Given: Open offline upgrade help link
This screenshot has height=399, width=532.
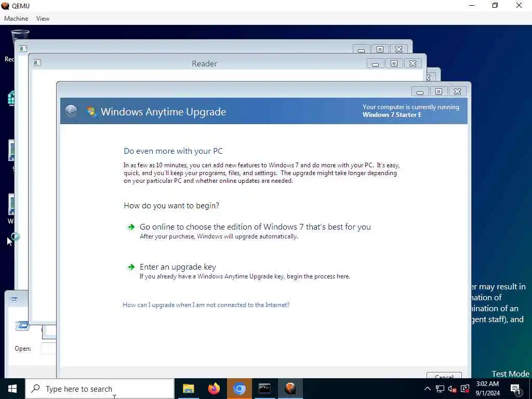Looking at the screenshot, I should 206,304.
